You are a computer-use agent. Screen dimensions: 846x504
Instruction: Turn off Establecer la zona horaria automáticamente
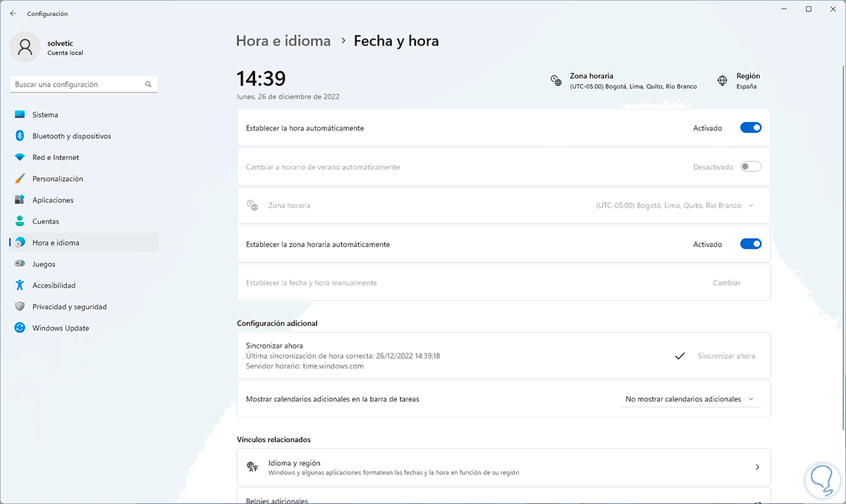pos(750,245)
